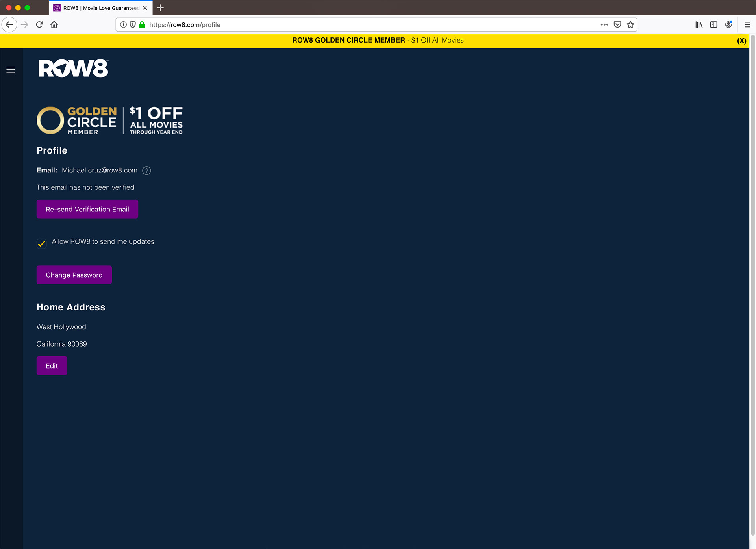The image size is (756, 549).
Task: Click the browser forward arrow
Action: tap(24, 24)
